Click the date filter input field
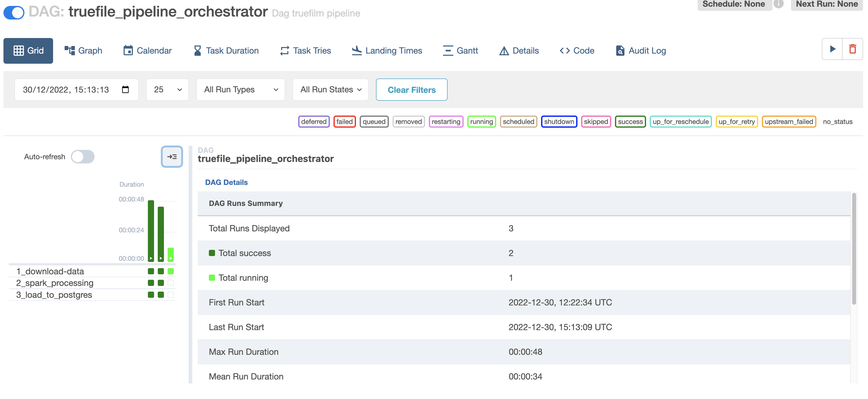 pyautogui.click(x=77, y=90)
